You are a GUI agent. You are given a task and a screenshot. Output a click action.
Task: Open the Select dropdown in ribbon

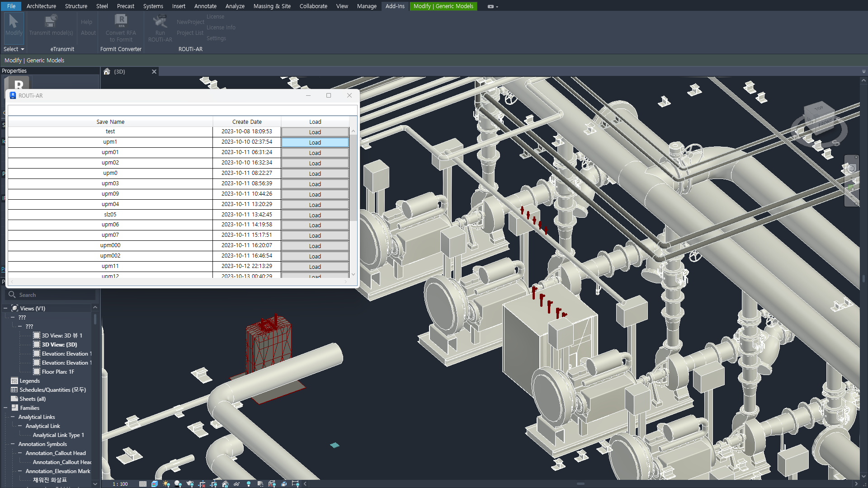point(14,49)
